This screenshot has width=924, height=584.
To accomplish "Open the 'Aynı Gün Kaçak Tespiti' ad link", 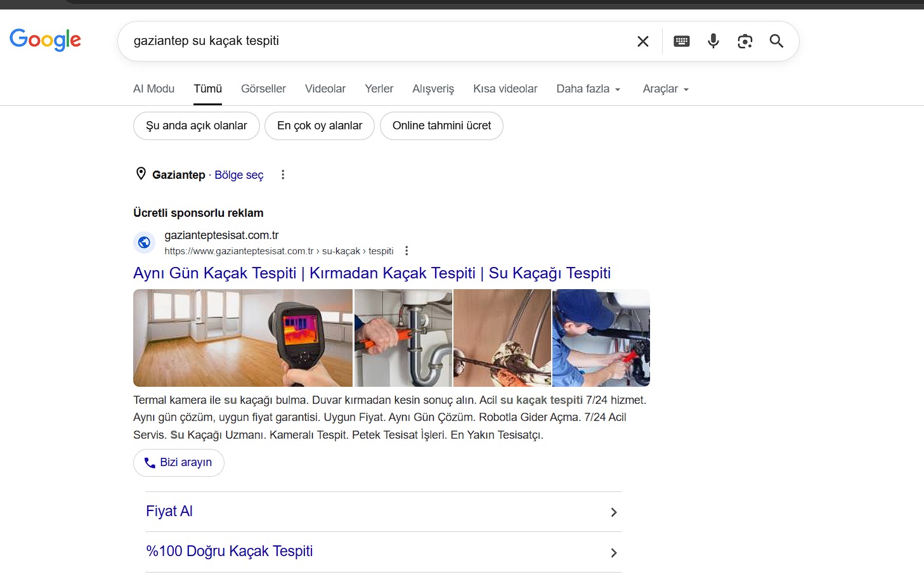I will coord(372,273).
